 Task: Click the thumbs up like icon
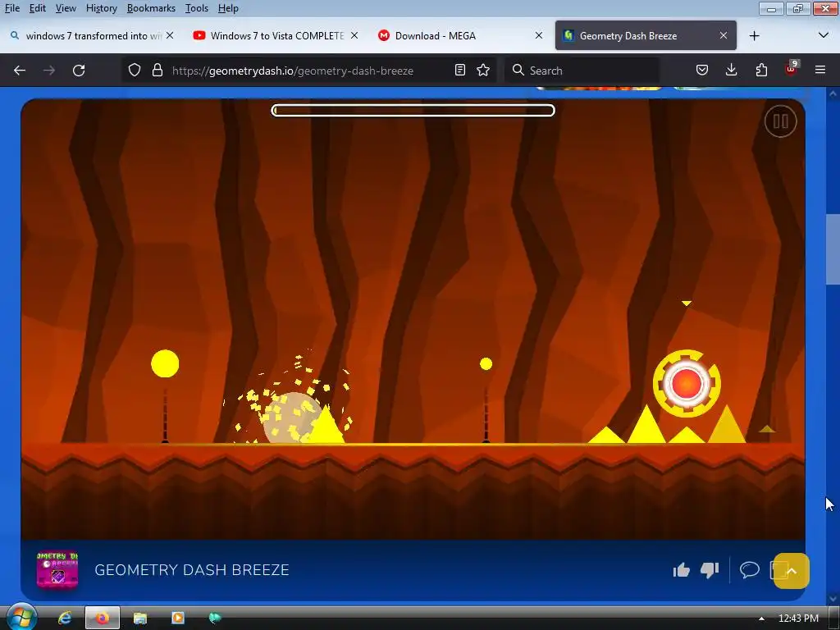tap(682, 570)
